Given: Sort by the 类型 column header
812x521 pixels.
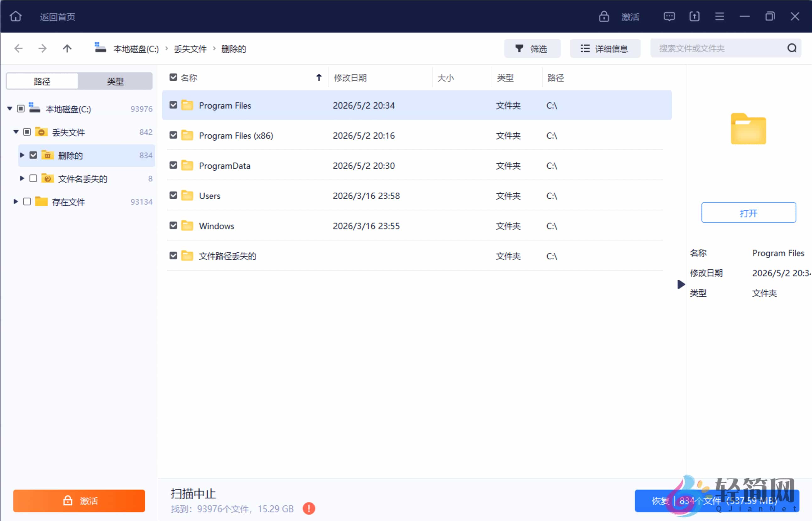Looking at the screenshot, I should click(505, 78).
